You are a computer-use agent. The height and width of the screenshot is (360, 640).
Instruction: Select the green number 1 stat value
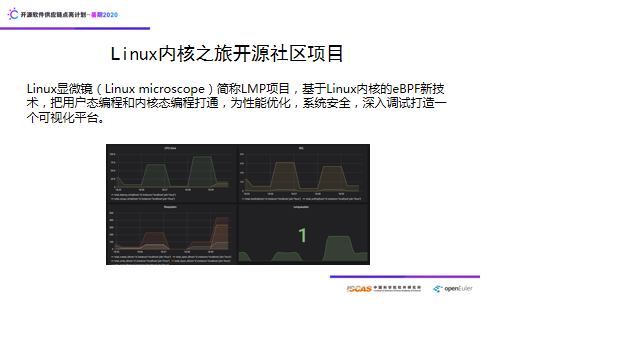click(302, 235)
